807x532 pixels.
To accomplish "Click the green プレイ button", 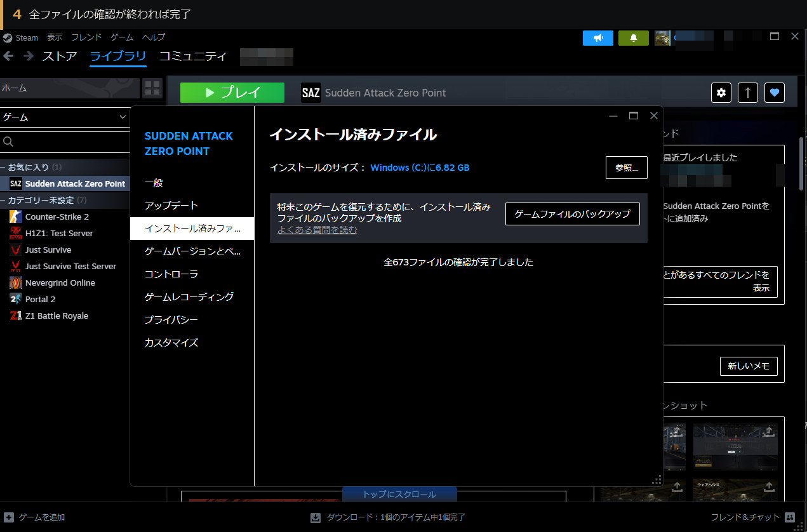I will tap(232, 93).
